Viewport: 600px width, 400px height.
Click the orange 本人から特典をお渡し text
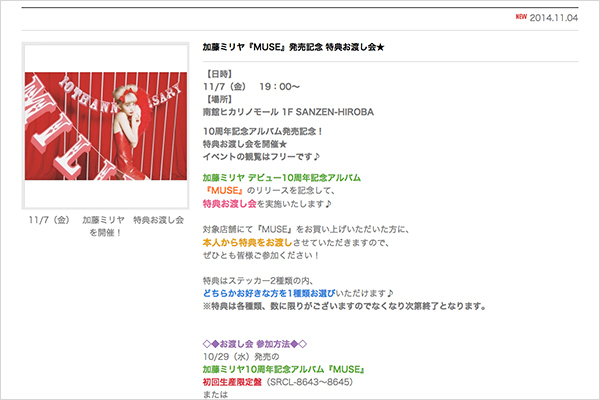pyautogui.click(x=248, y=242)
